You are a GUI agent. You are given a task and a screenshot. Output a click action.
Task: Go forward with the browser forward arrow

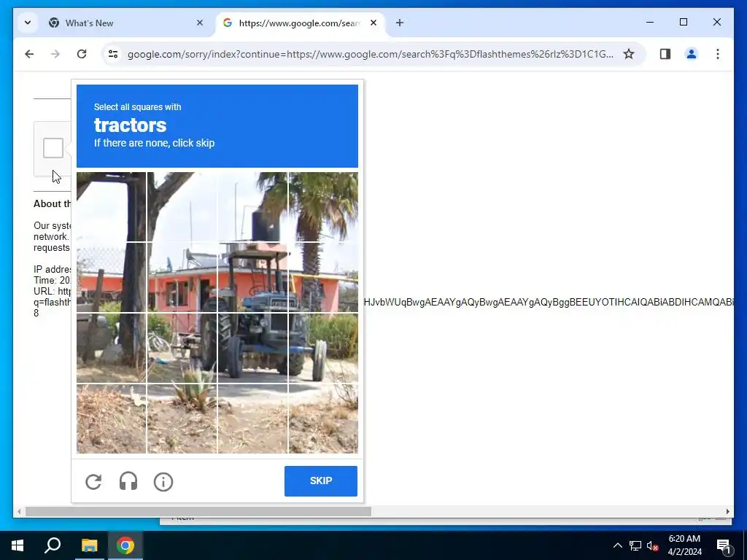pyautogui.click(x=55, y=54)
